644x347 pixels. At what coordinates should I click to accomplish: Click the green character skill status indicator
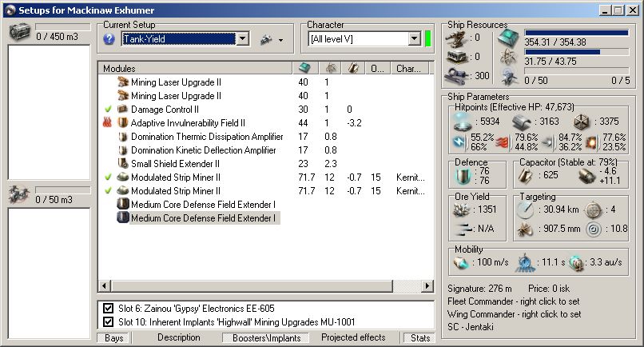[428, 39]
